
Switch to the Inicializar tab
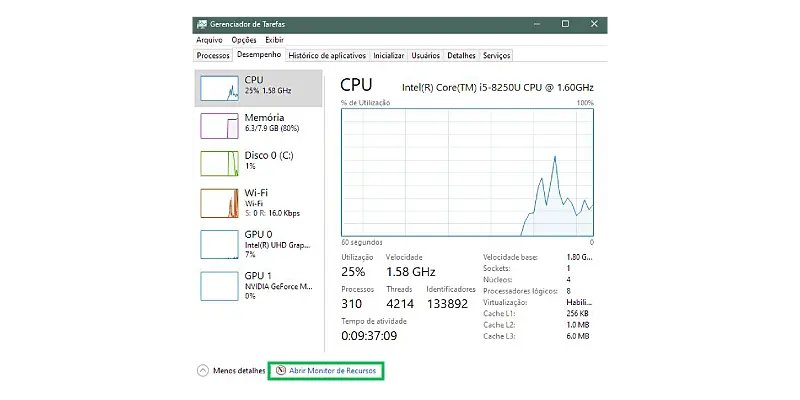[389, 56]
